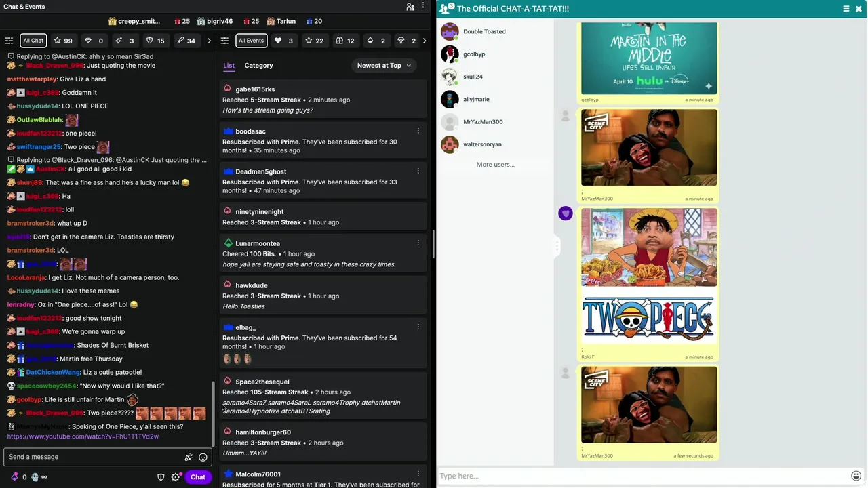
Task: Open the YouTube link in chat
Action: tap(83, 436)
